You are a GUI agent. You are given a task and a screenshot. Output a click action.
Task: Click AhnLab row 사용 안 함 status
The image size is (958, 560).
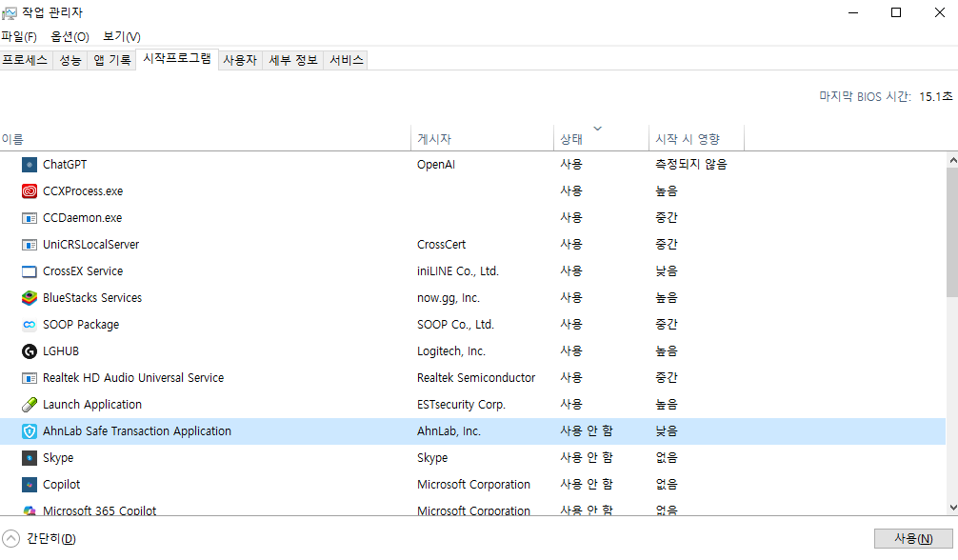click(587, 431)
